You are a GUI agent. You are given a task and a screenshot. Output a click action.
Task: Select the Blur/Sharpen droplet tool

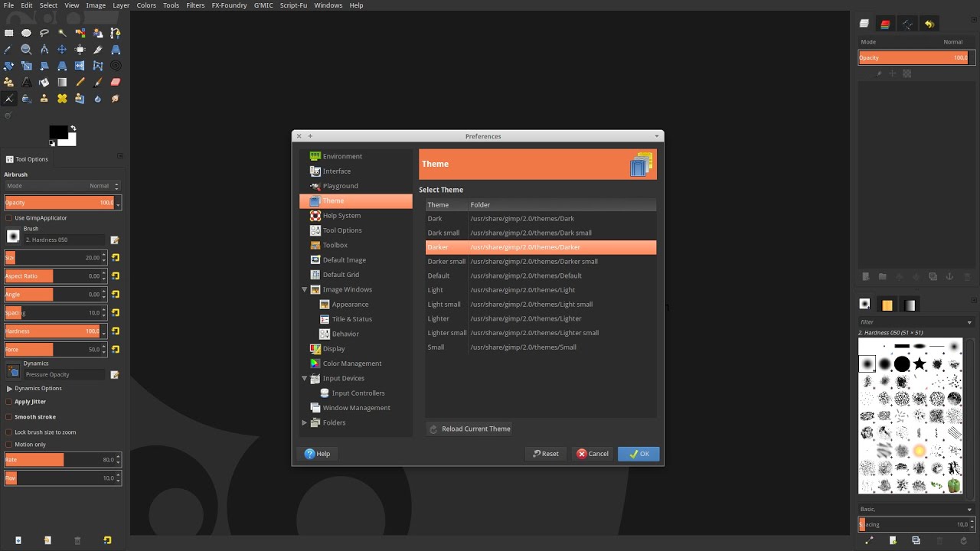[x=98, y=99]
